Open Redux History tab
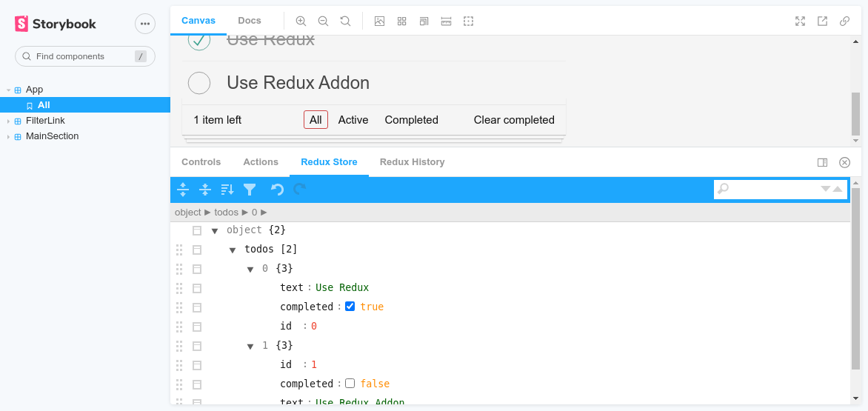Image resolution: width=868 pixels, height=411 pixels. (413, 162)
